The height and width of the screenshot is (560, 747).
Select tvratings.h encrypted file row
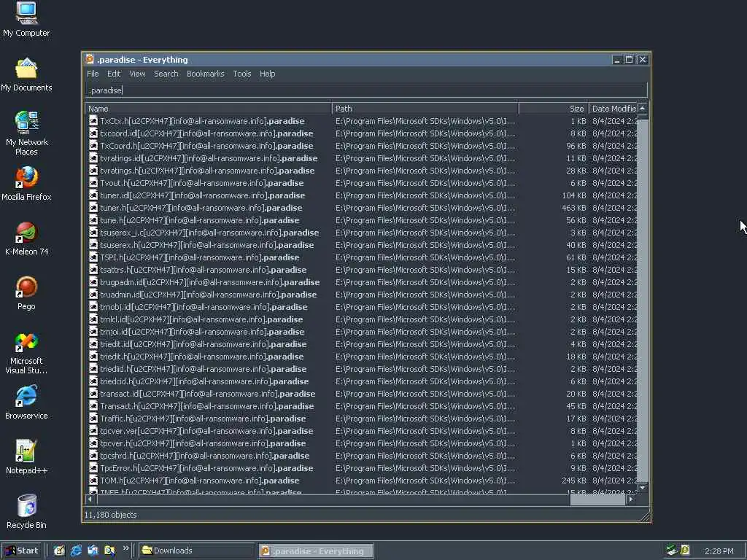(x=362, y=171)
